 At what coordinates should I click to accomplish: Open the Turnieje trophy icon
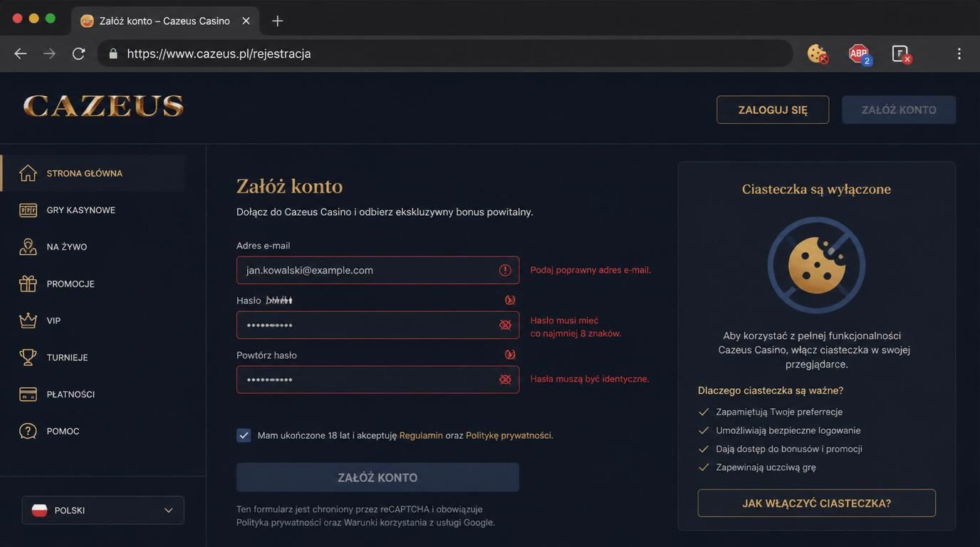28,358
